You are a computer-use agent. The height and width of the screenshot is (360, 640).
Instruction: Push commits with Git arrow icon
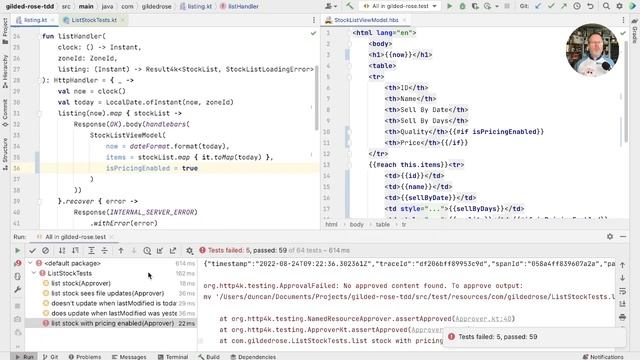pyautogui.click(x=564, y=6)
